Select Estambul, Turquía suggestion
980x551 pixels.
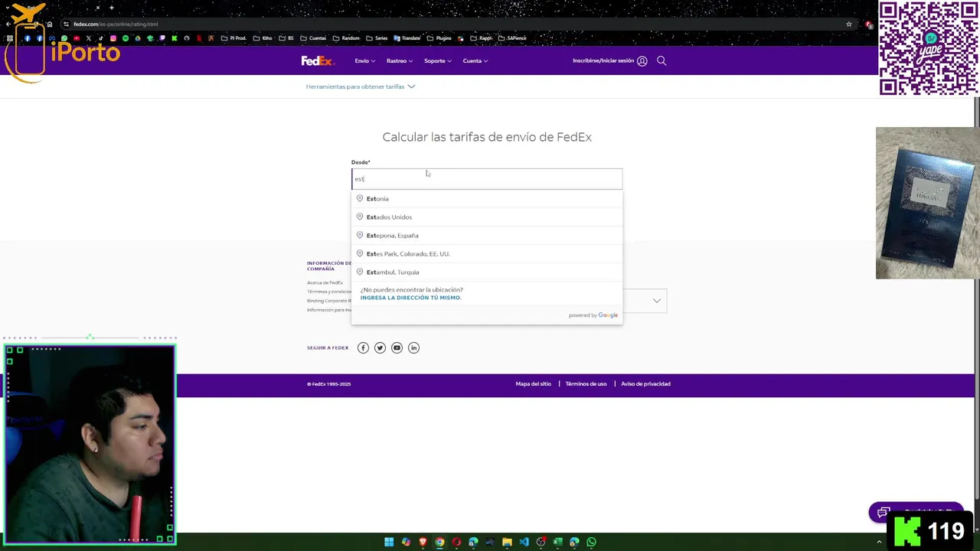(x=487, y=272)
